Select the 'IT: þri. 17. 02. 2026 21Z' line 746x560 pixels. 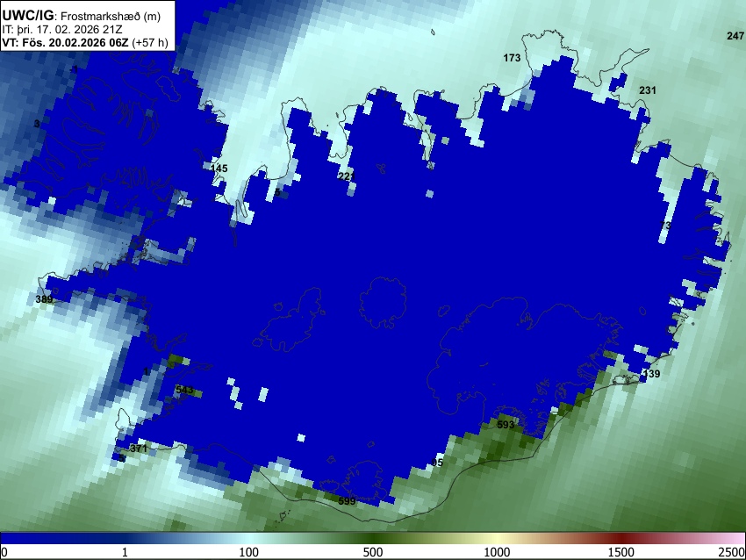click(61, 30)
